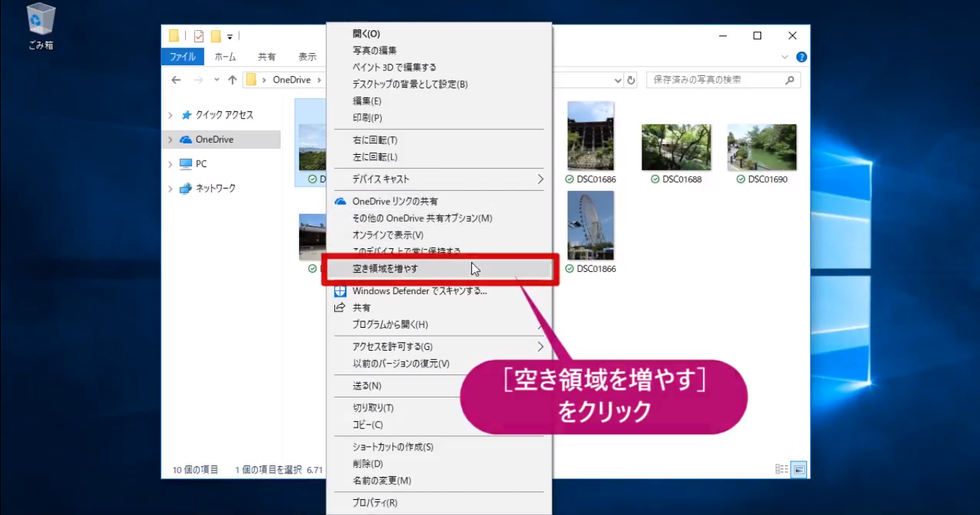Click the Windows Defender shield icon
980x515 pixels.
coord(340,291)
